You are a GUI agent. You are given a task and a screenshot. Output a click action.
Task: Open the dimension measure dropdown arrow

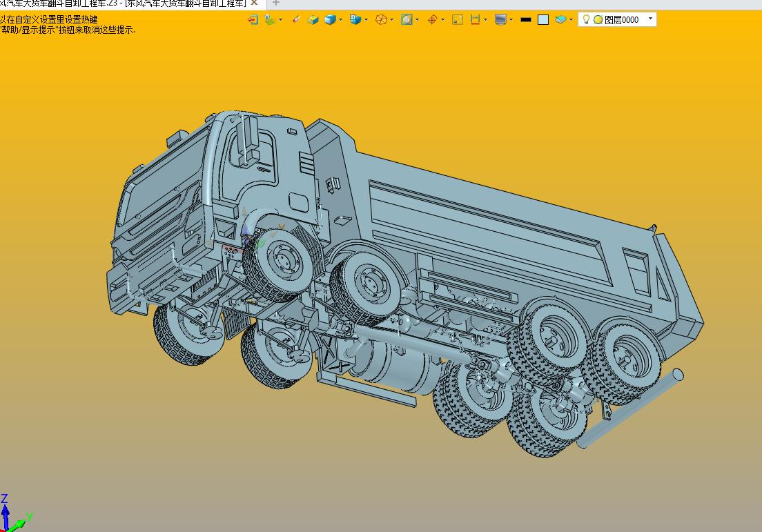tap(485, 20)
